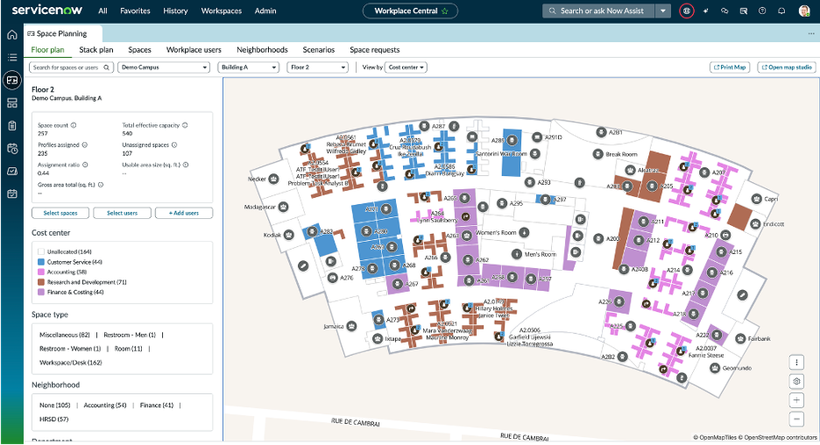This screenshot has width=820, height=445.
Task: Switch to the Stack plan tab
Action: [x=96, y=50]
